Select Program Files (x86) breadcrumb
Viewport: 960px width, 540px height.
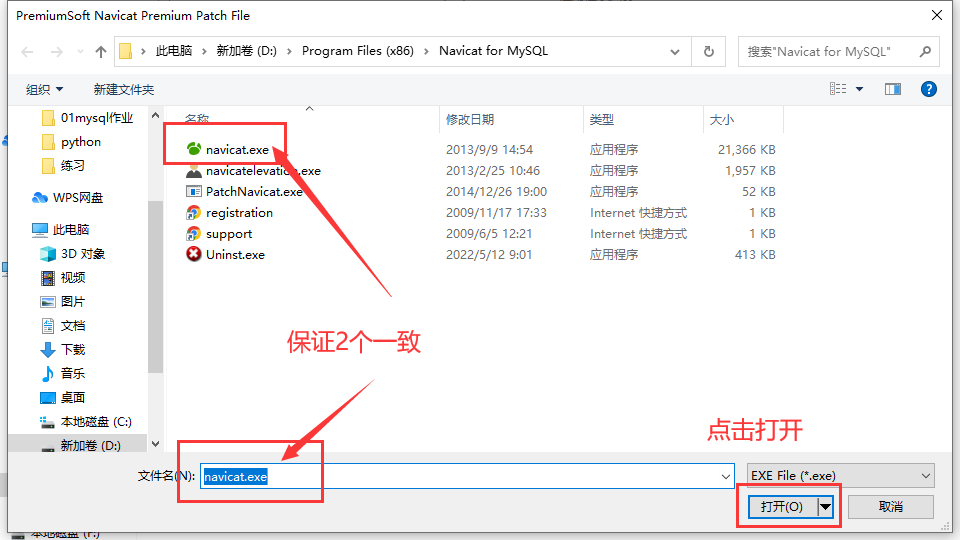[358, 51]
